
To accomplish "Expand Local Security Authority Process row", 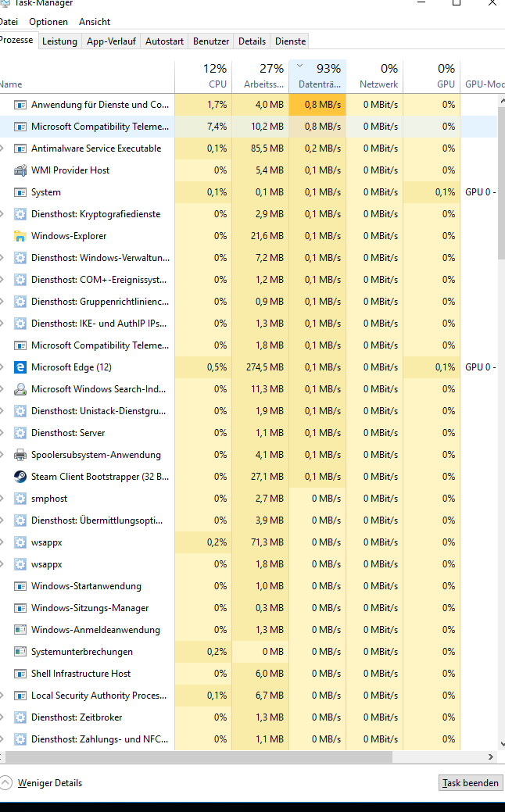I will pos(2,696).
